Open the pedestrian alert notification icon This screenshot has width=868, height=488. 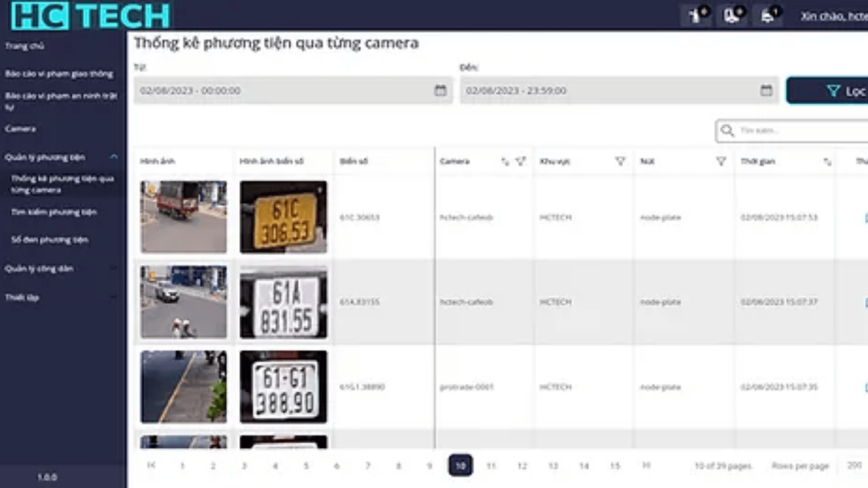[x=696, y=16]
